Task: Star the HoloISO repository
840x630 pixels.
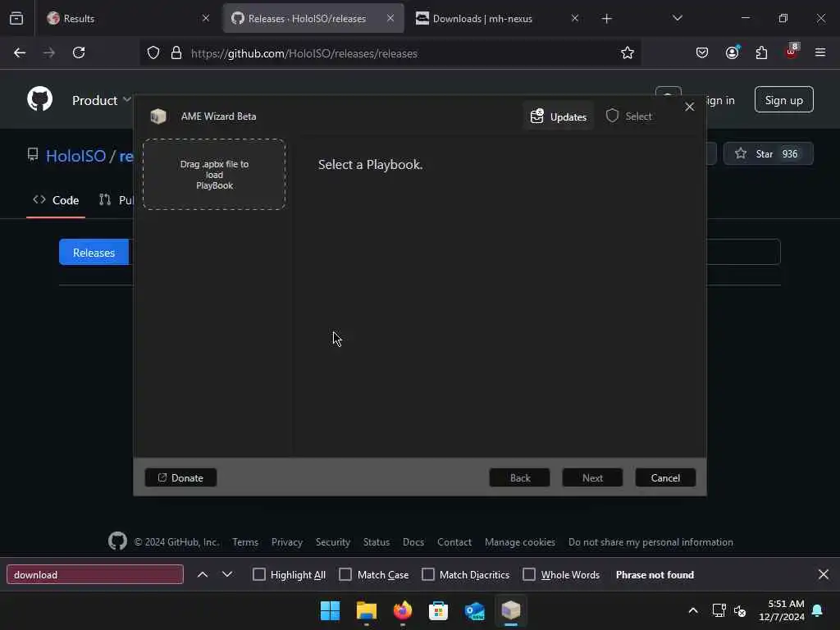Action: (x=768, y=153)
